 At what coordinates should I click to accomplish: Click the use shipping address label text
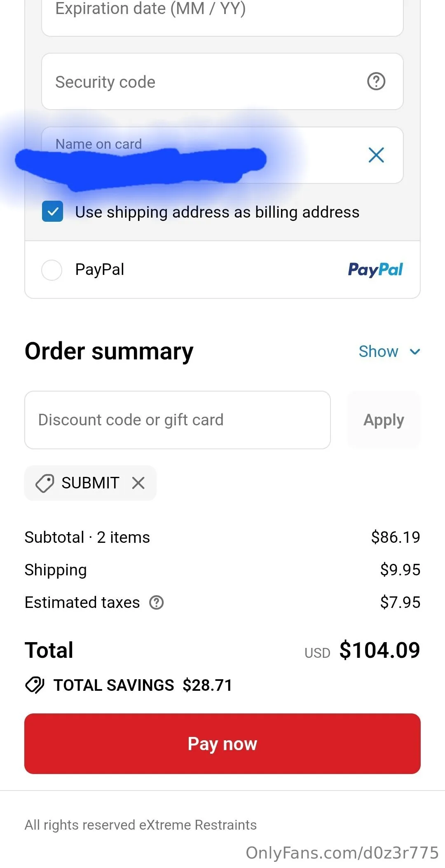[217, 212]
